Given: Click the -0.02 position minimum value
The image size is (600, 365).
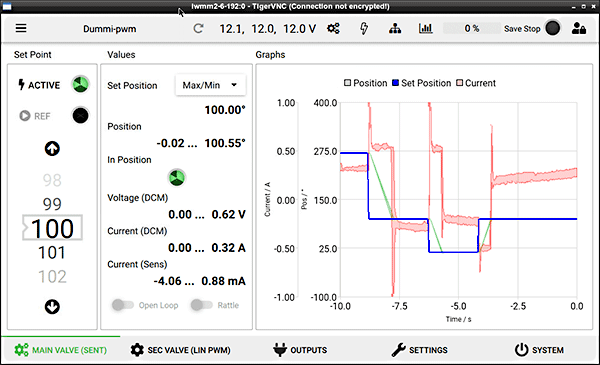Looking at the screenshot, I should click(x=170, y=143).
